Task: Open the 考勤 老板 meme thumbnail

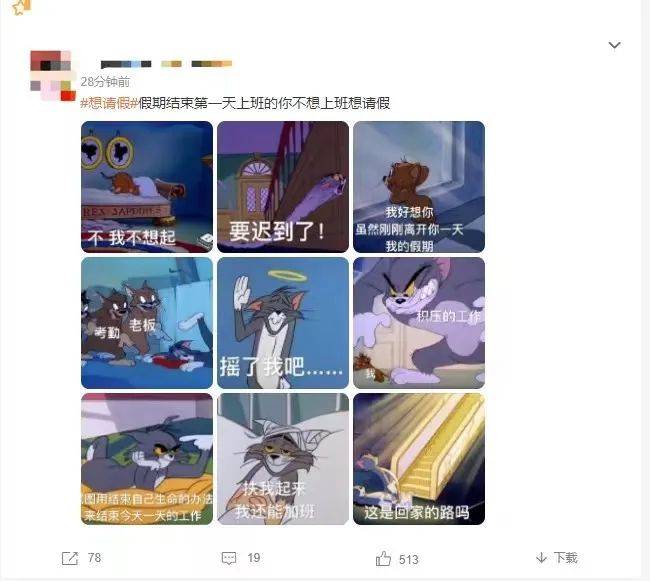Action: (147, 323)
